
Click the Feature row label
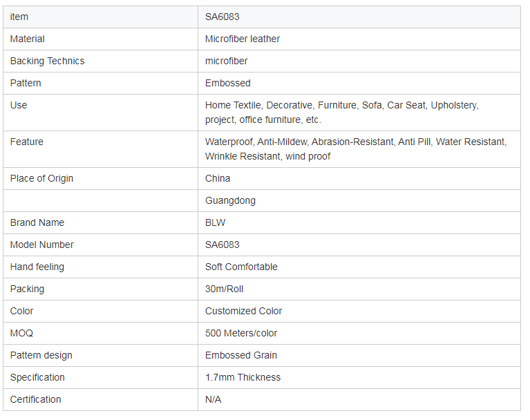[x=27, y=142]
